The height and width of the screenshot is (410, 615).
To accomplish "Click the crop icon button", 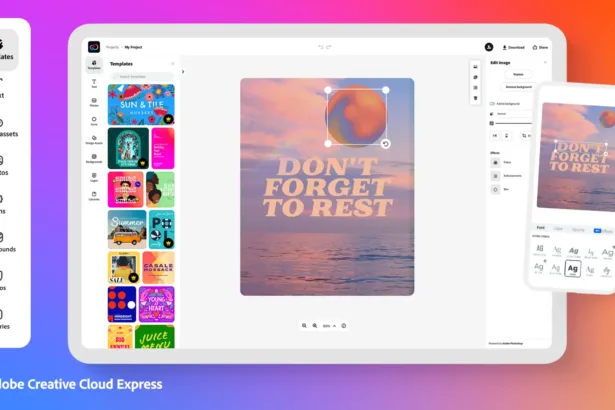I will (x=526, y=136).
